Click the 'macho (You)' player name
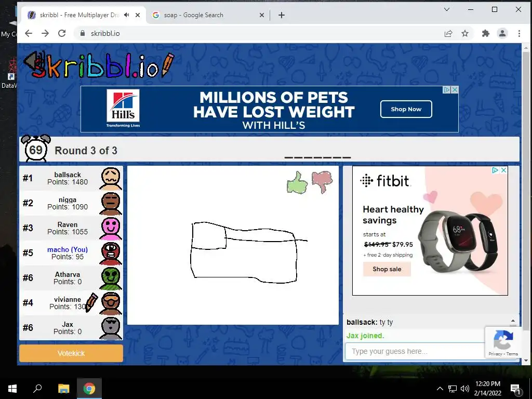Screen dimensions: 532x399 click(x=68, y=249)
